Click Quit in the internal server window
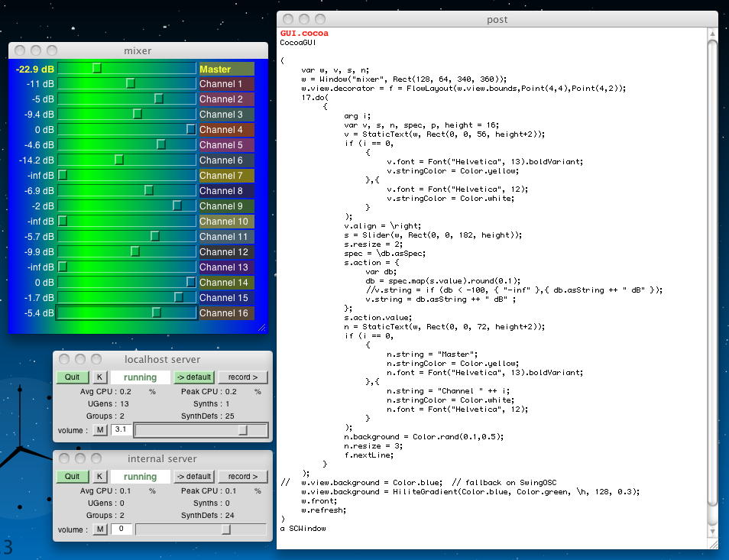 (x=72, y=477)
